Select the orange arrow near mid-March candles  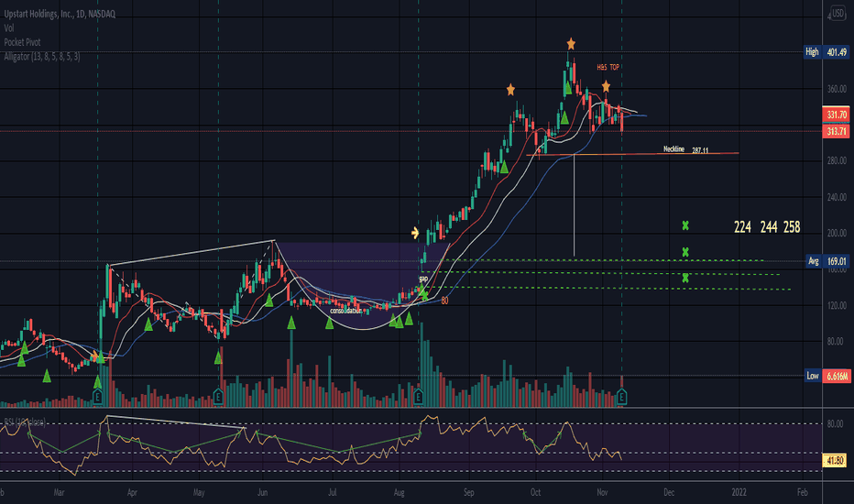coord(93,356)
